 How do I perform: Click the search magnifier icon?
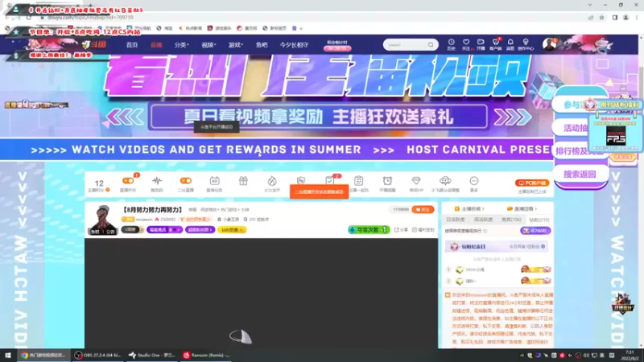431,45
